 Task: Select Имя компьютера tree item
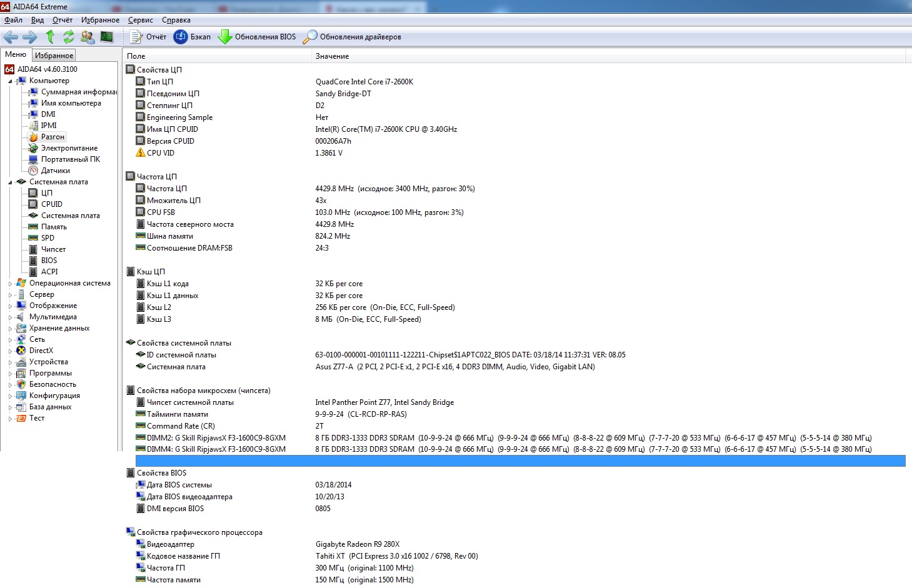pyautogui.click(x=71, y=103)
